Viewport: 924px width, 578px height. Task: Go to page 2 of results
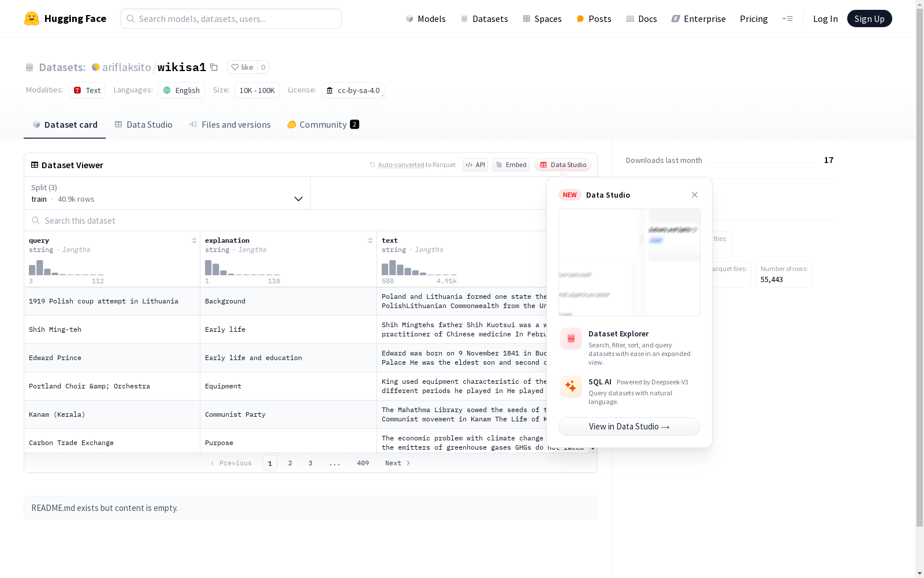(x=290, y=463)
